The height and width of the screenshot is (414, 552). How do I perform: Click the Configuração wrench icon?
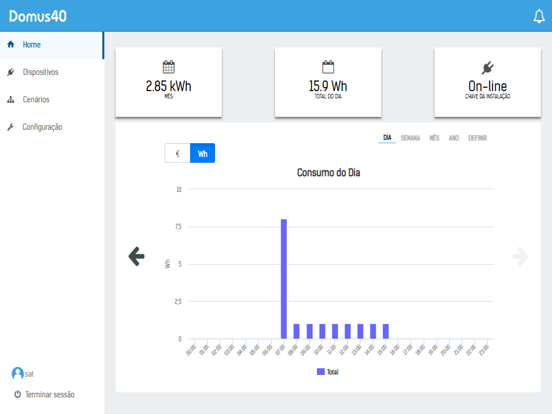pos(11,127)
